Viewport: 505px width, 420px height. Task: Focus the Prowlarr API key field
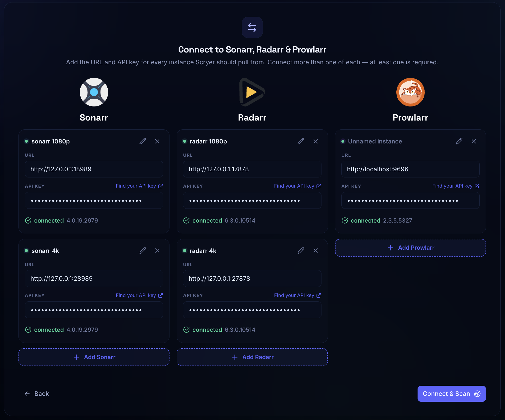tap(410, 201)
